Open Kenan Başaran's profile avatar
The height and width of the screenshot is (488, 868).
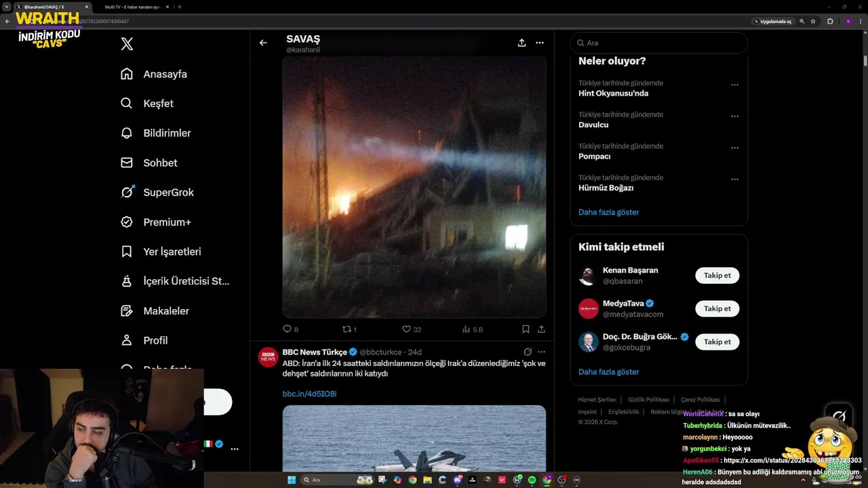[x=589, y=275]
